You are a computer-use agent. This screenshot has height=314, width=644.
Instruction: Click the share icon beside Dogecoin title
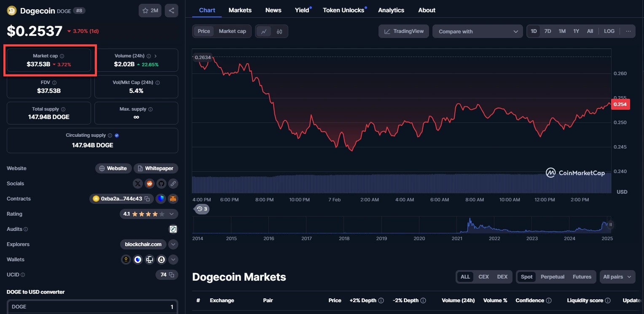171,11
